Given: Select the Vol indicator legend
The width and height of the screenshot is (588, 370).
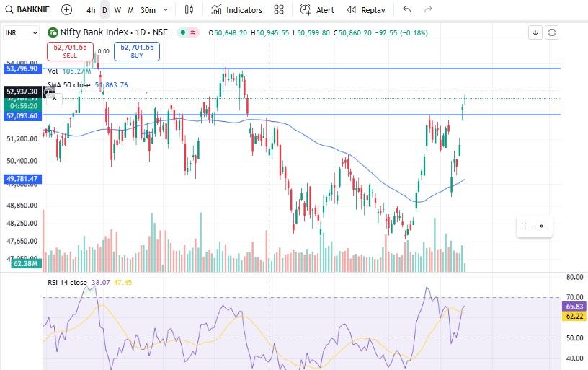Looking at the screenshot, I should click(53, 71).
